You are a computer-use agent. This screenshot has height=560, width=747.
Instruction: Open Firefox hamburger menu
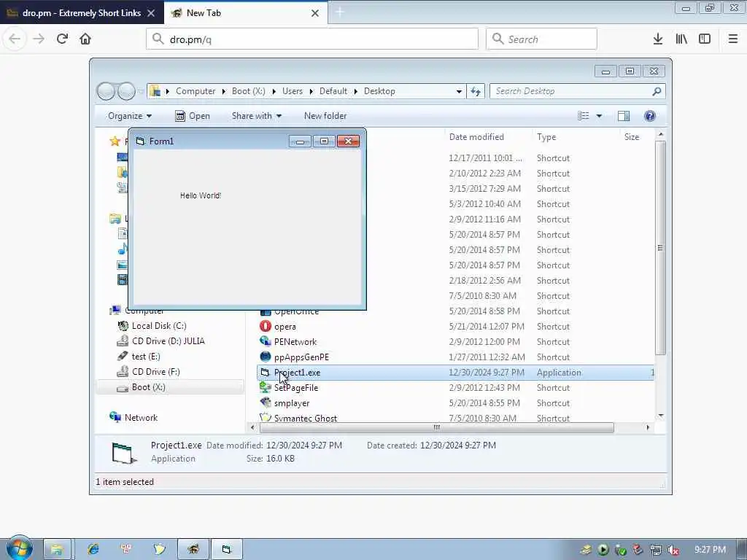733,39
